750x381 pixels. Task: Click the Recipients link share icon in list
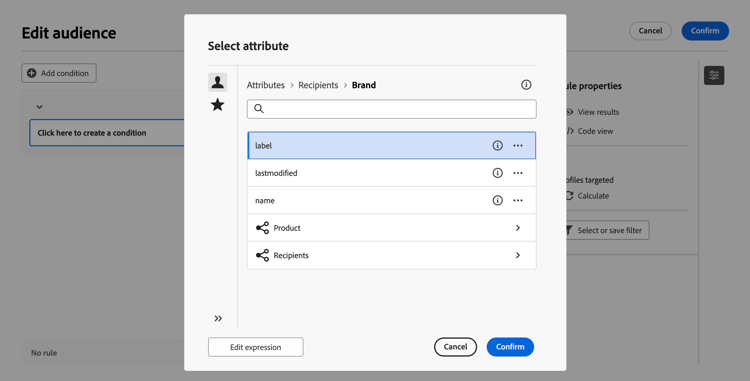click(263, 255)
